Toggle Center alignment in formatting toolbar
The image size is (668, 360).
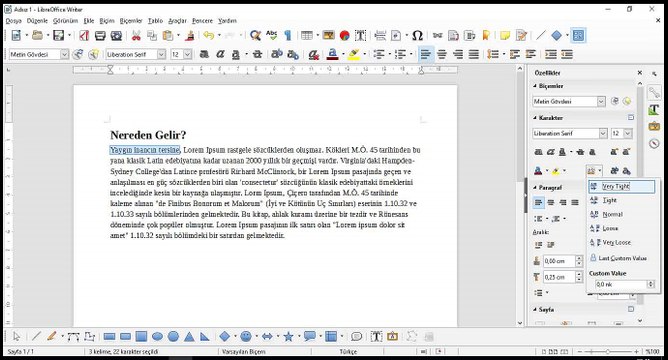(x=442, y=55)
